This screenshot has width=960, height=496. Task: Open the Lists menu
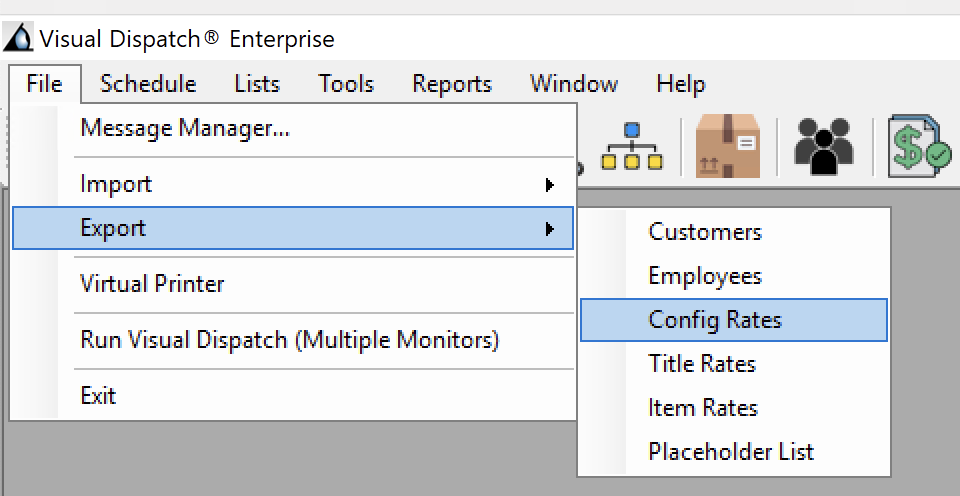[257, 84]
